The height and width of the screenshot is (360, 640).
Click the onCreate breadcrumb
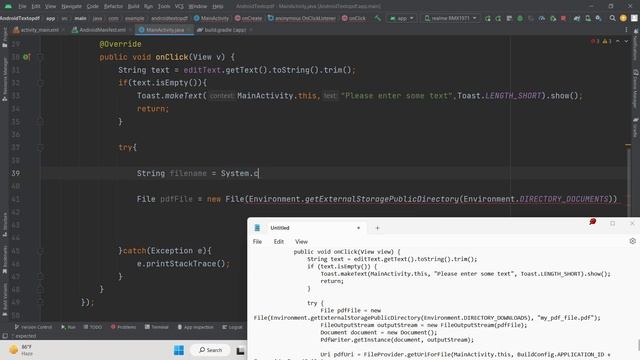pyautogui.click(x=249, y=18)
